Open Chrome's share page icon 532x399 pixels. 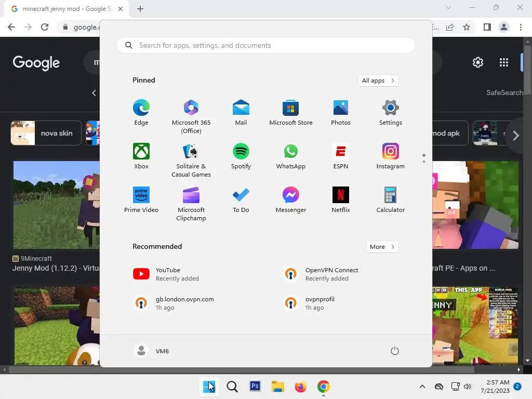click(x=450, y=27)
